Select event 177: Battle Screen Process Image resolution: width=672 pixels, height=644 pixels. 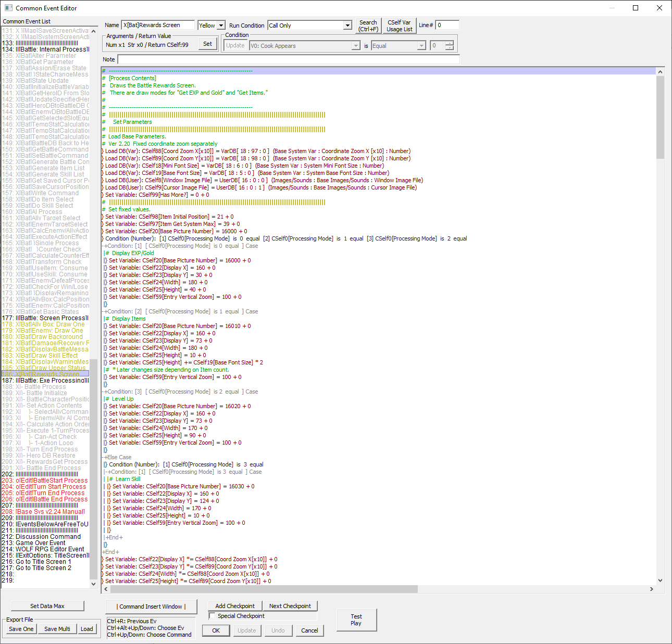pos(45,318)
